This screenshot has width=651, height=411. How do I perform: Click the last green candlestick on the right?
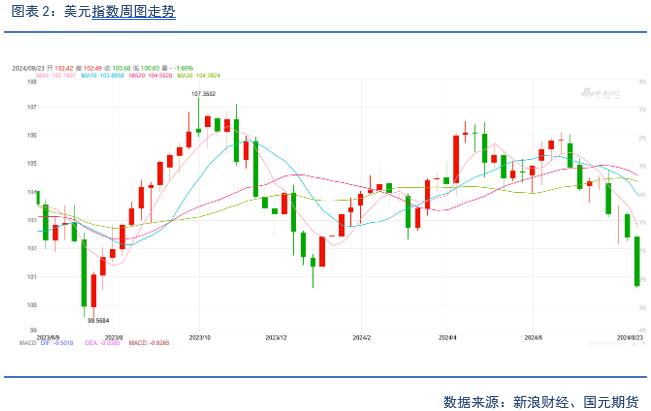point(636,261)
